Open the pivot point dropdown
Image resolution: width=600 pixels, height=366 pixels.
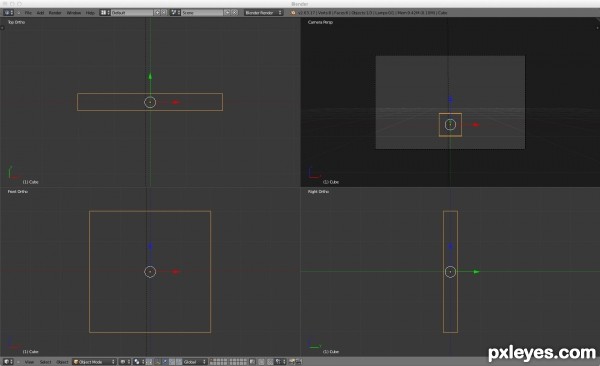coord(139,362)
